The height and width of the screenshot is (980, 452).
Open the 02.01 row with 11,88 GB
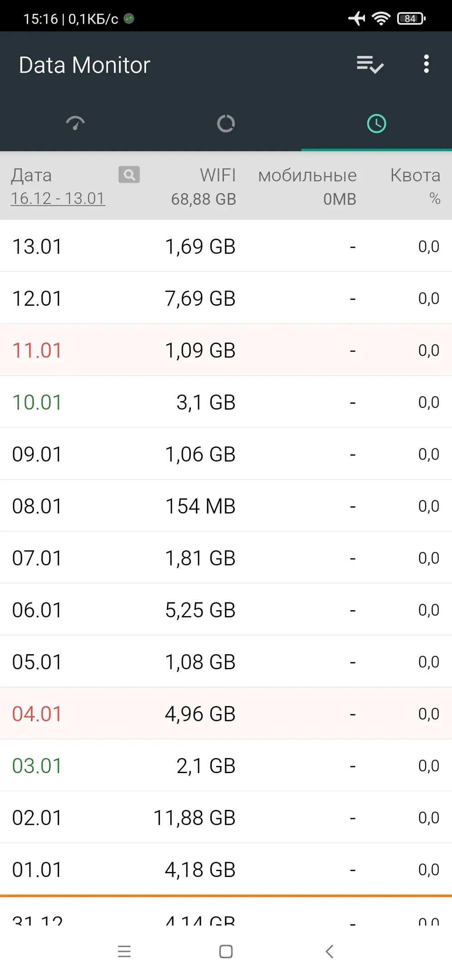(x=226, y=818)
